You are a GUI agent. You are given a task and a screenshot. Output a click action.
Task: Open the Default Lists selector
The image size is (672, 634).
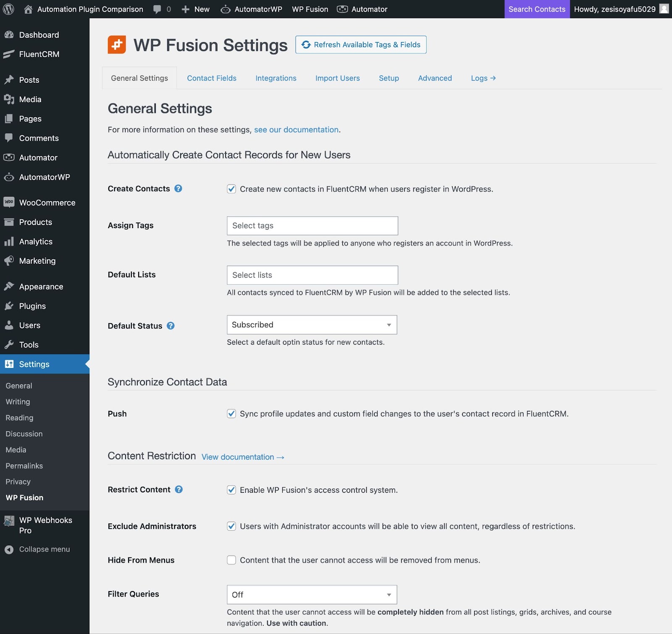(x=312, y=275)
